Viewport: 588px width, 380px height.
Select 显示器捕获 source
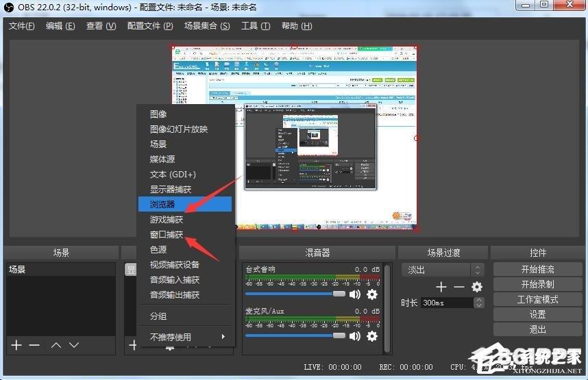[171, 189]
